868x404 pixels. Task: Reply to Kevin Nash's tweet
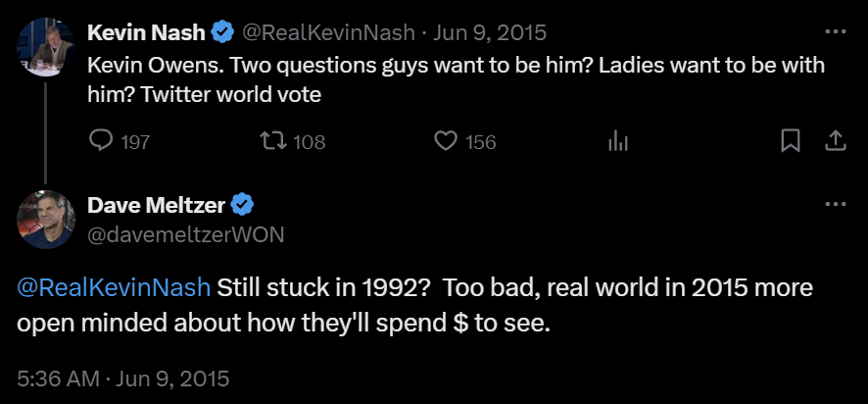(102, 142)
